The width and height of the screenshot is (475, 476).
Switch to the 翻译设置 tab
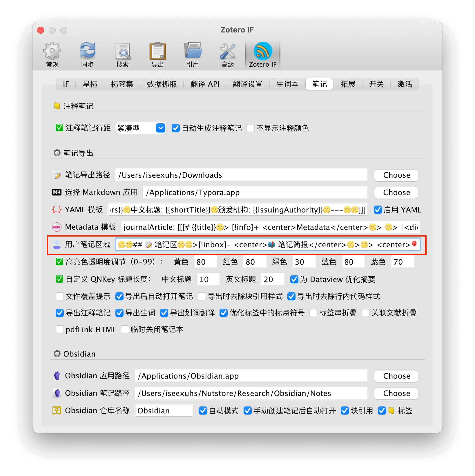248,84
